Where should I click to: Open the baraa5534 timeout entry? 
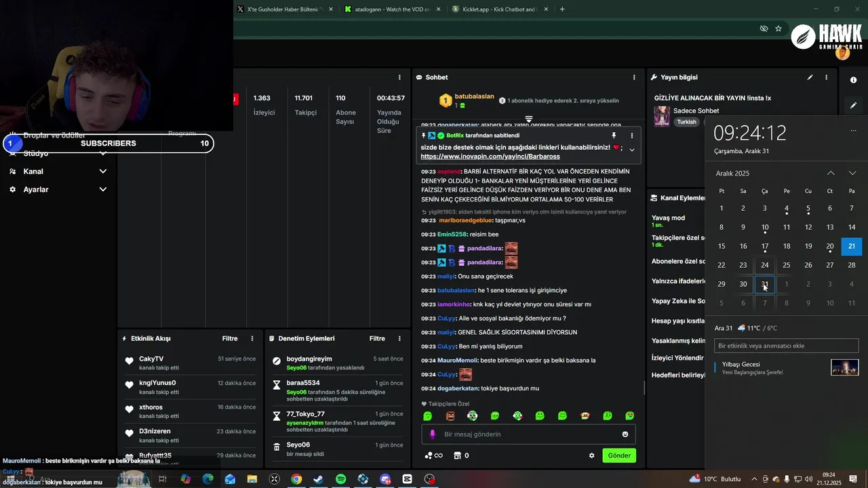337,392
